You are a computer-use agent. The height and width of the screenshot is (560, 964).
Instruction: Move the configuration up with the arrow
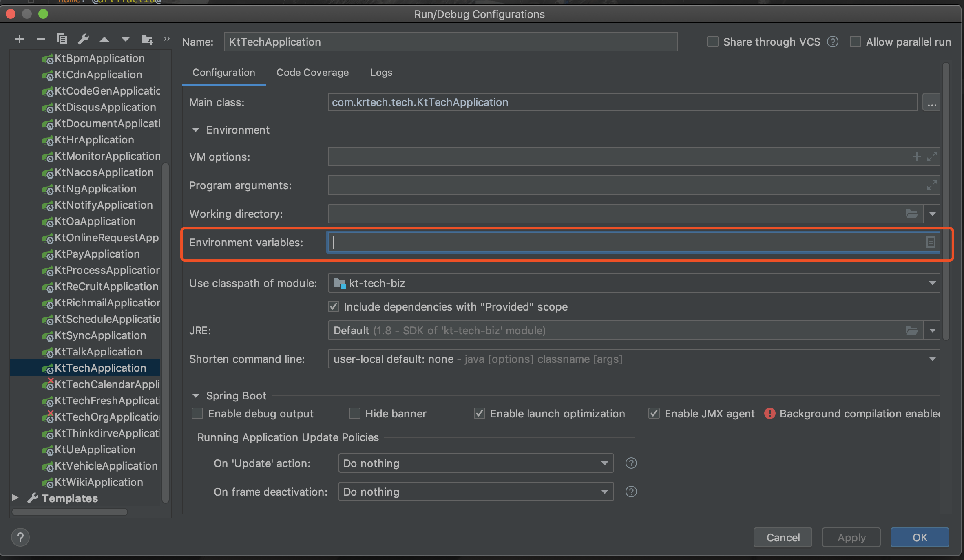[104, 40]
